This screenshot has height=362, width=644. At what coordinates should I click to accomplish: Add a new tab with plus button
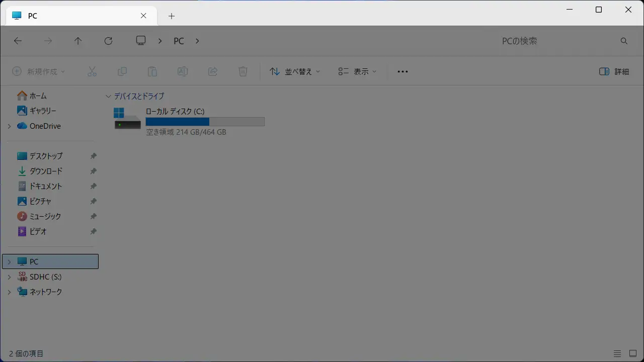pyautogui.click(x=172, y=16)
